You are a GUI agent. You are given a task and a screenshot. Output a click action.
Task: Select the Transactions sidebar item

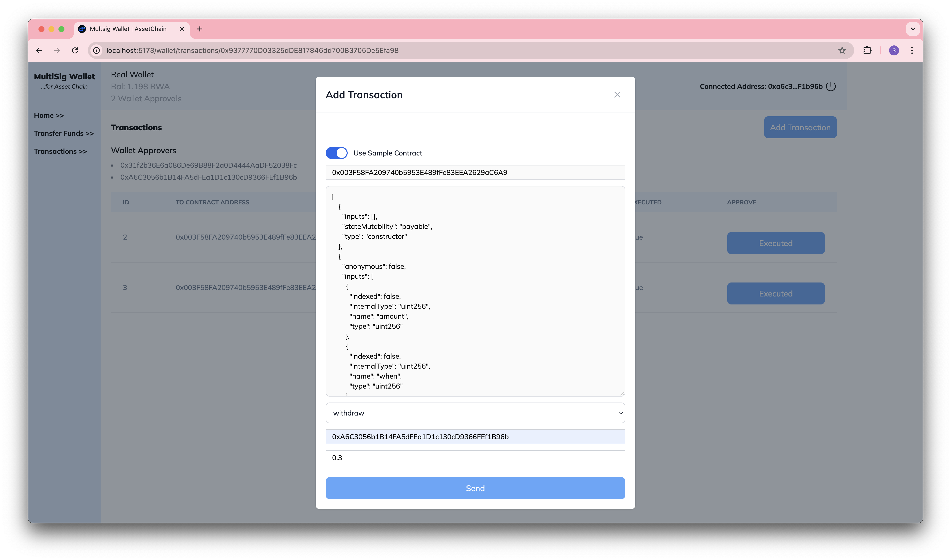coord(60,151)
